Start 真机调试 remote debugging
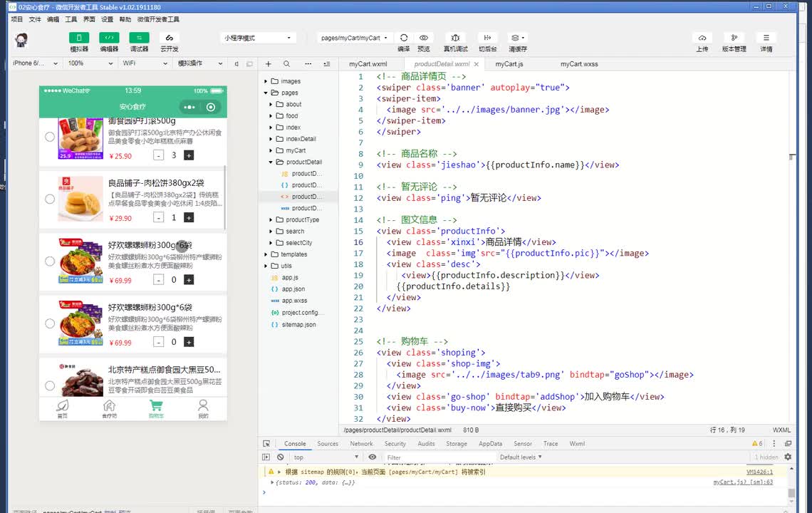Viewport: 812px width, 513px height. click(456, 38)
